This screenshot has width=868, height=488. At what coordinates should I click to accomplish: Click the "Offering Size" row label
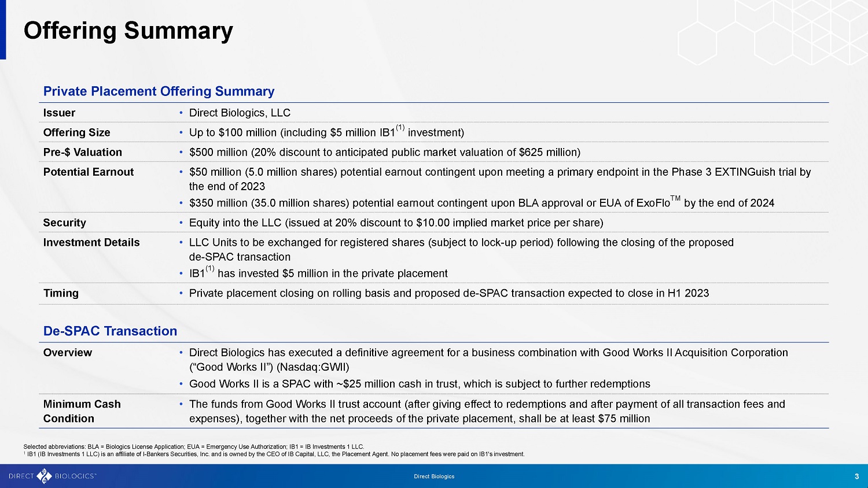point(76,132)
